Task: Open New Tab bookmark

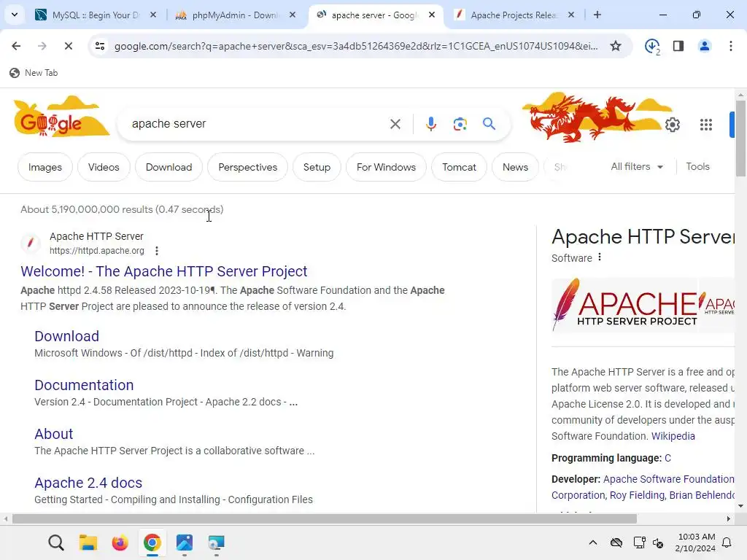Action: [34, 73]
